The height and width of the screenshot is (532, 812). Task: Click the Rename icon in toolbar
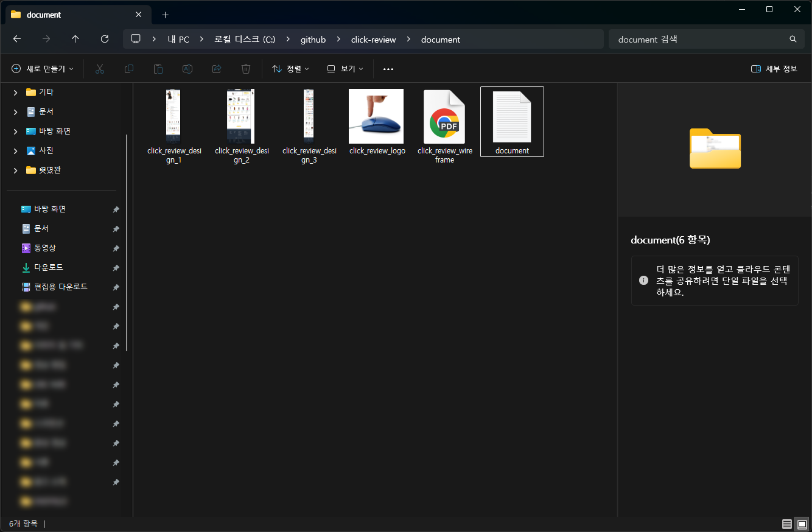coord(187,69)
